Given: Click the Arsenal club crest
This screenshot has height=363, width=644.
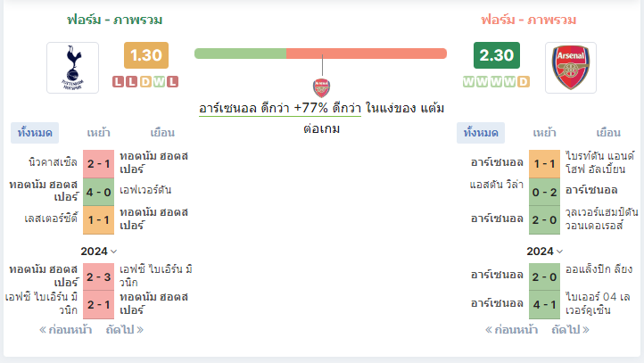Looking at the screenshot, I should coord(571,68).
